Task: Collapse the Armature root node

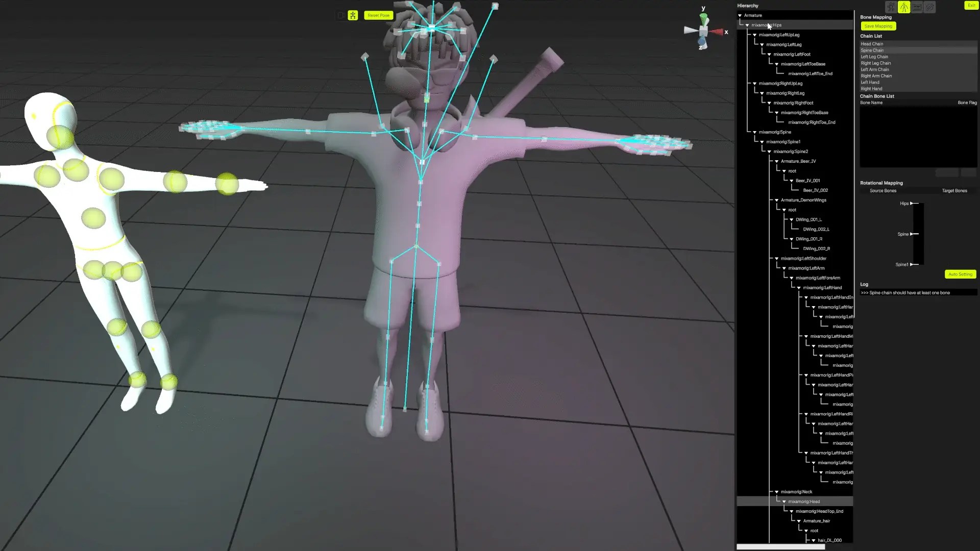Action: pyautogui.click(x=740, y=15)
